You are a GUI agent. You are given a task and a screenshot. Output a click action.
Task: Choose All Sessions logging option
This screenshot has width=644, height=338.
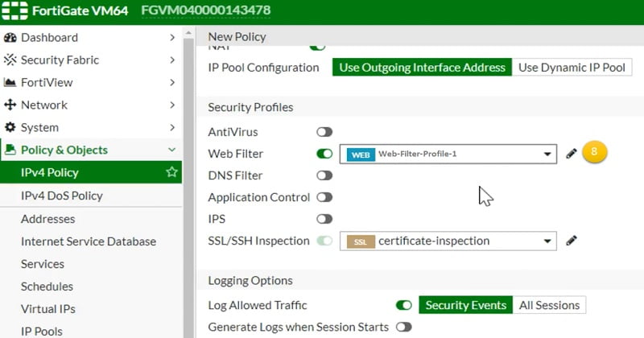(x=550, y=305)
